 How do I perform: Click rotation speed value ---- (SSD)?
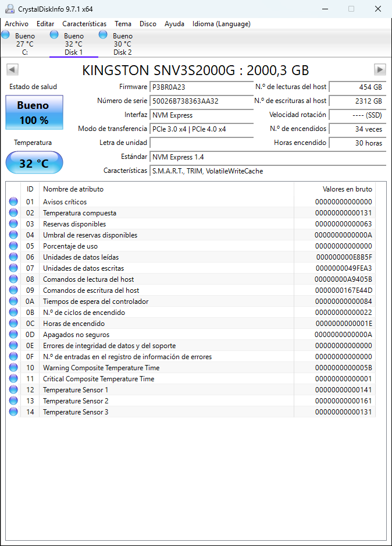pos(358,115)
